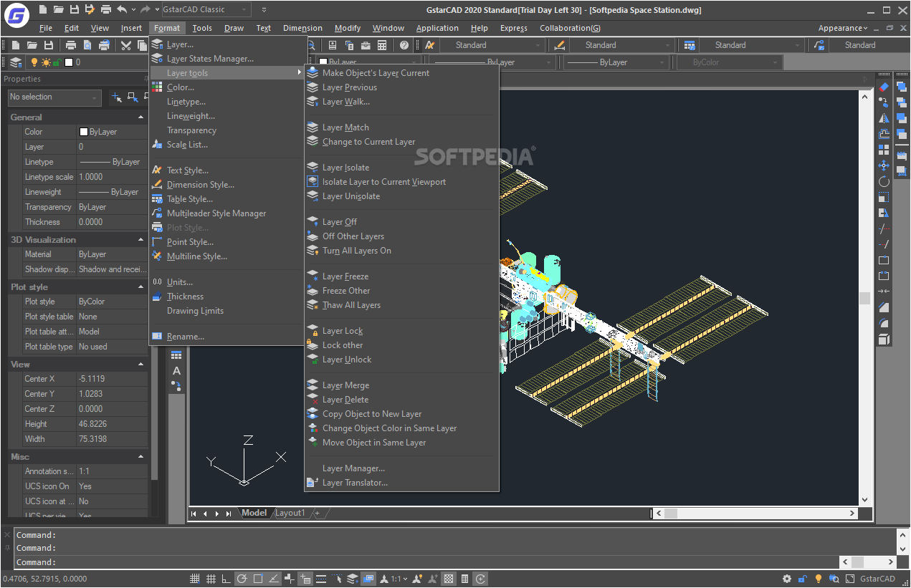
Task: Collapse the Plot style section
Action: click(140, 286)
